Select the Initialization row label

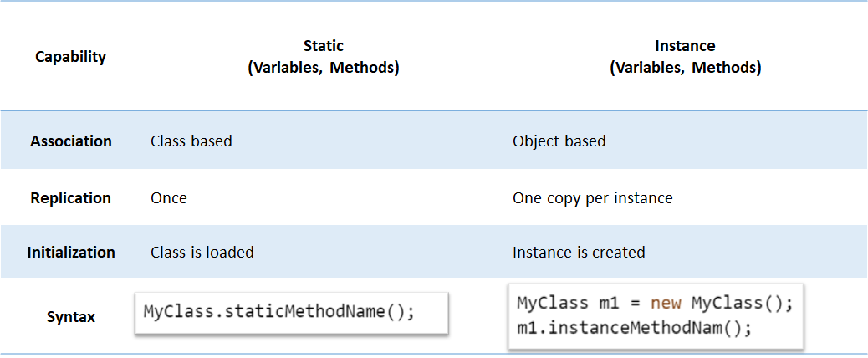[71, 252]
